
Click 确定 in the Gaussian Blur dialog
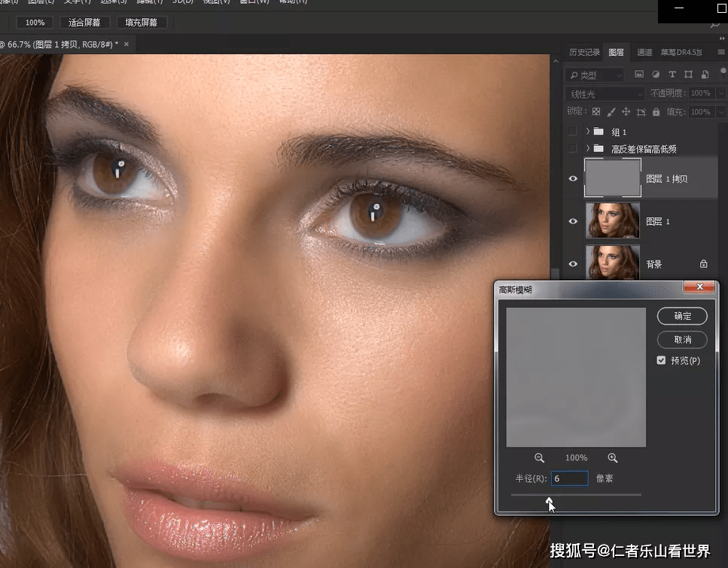(682, 316)
